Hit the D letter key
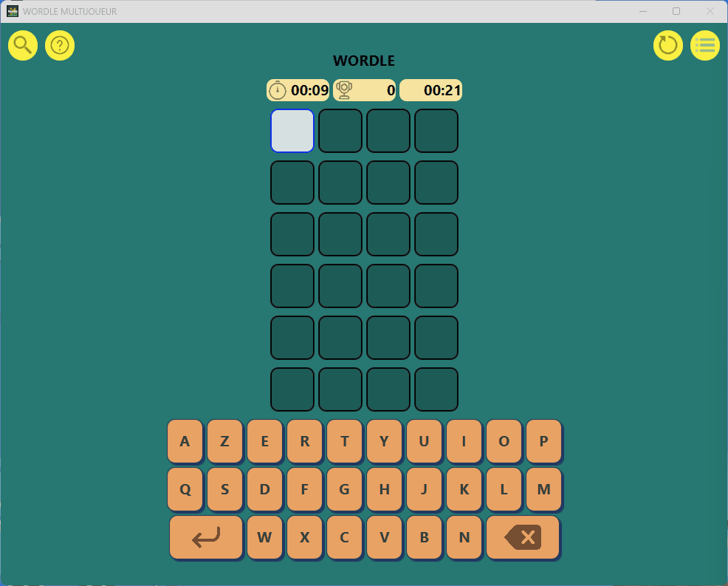Viewport: 728px width, 586px height. tap(264, 489)
